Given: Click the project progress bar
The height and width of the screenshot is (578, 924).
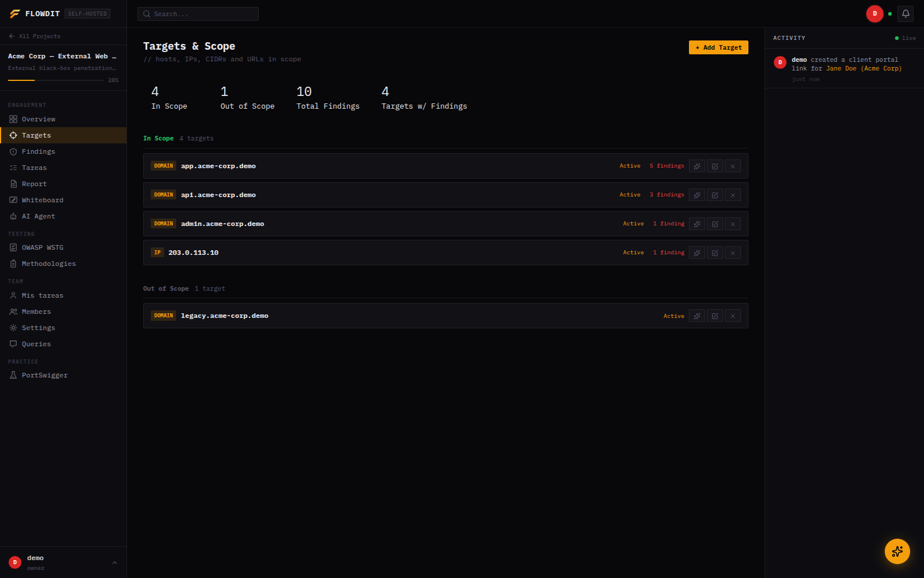Looking at the screenshot, I should [x=56, y=80].
